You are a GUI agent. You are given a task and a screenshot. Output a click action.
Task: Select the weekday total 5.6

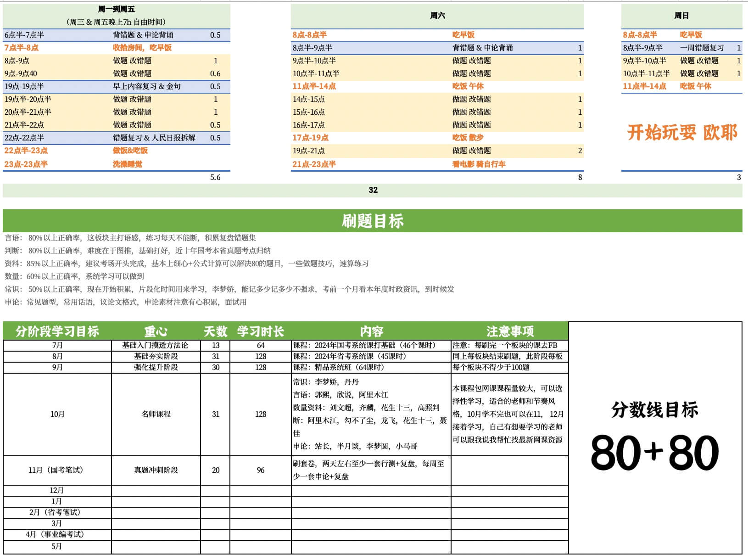click(215, 177)
